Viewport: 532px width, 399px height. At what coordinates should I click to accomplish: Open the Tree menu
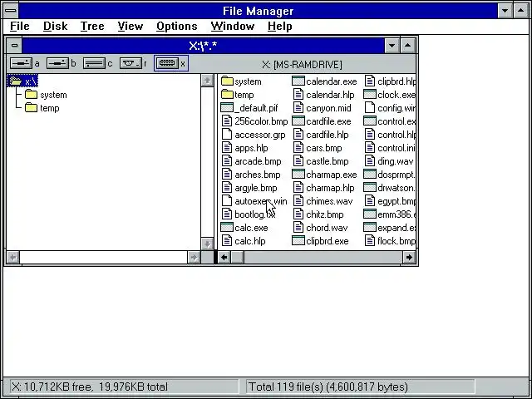(x=92, y=26)
